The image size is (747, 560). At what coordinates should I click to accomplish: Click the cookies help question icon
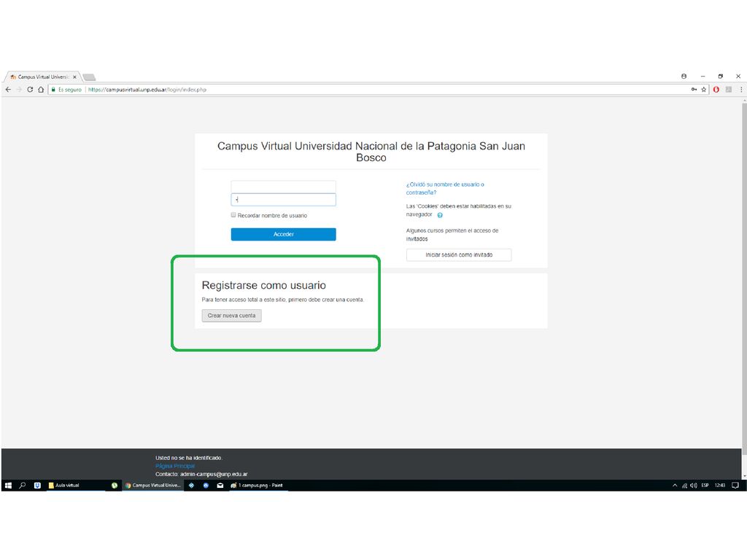440,215
